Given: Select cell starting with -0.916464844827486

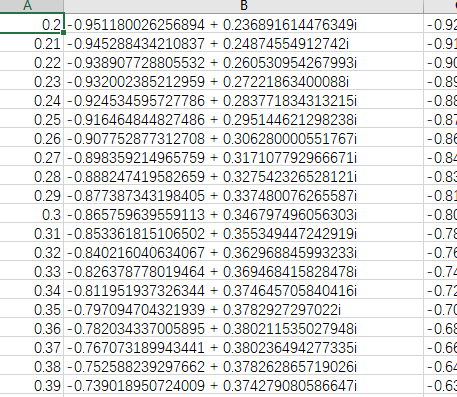Looking at the screenshot, I should click(243, 118).
